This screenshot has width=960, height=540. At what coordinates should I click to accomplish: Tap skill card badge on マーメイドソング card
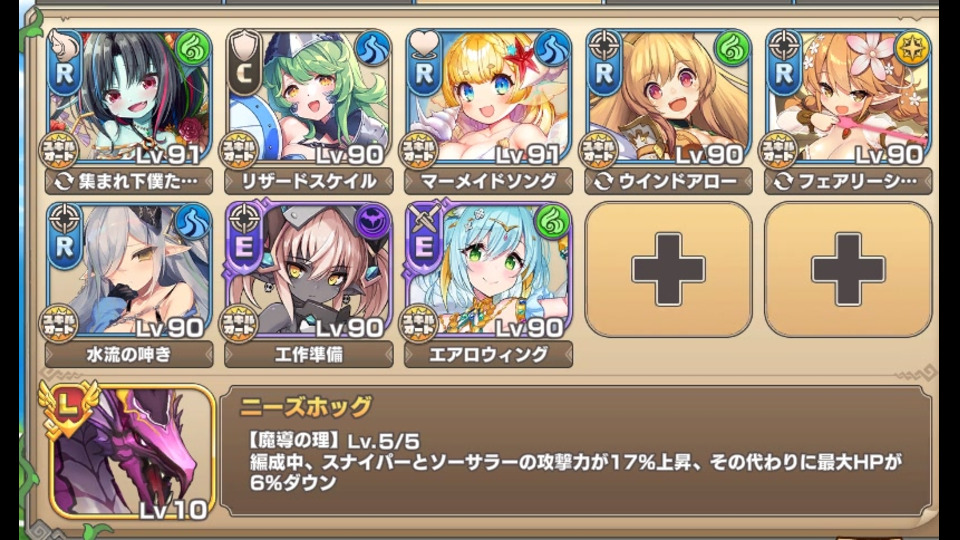pyautogui.click(x=419, y=151)
